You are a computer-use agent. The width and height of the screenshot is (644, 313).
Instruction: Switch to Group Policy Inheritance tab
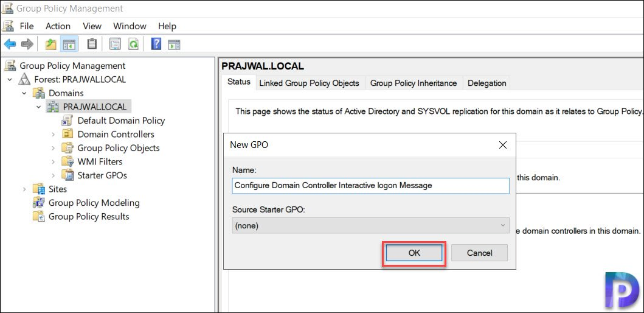click(414, 83)
